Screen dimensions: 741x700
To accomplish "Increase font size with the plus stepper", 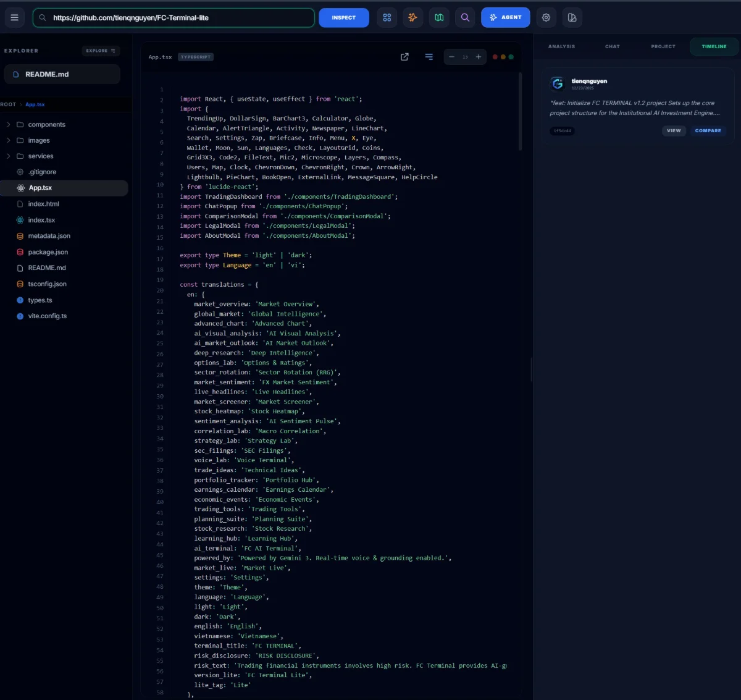I will pyautogui.click(x=479, y=56).
